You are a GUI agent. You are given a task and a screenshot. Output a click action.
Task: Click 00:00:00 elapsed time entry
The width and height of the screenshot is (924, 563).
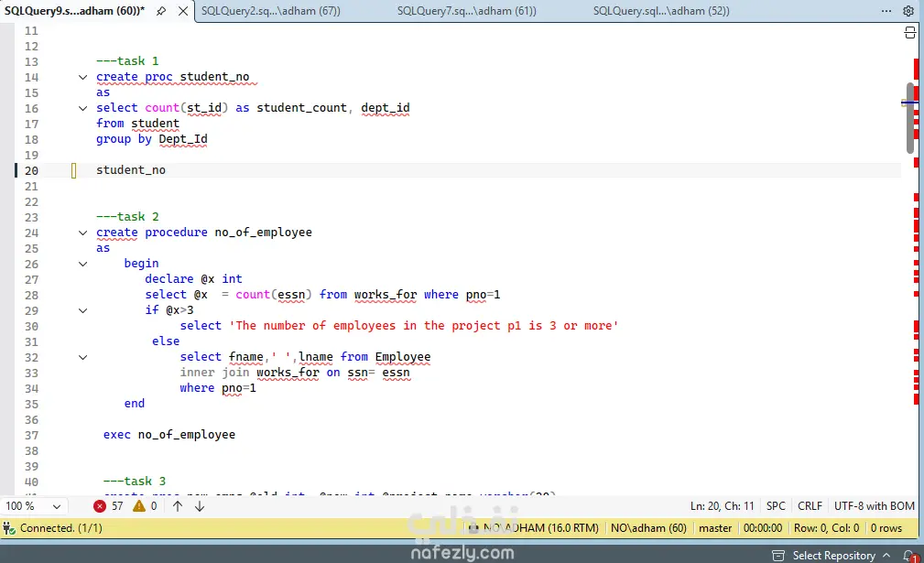pos(763,528)
